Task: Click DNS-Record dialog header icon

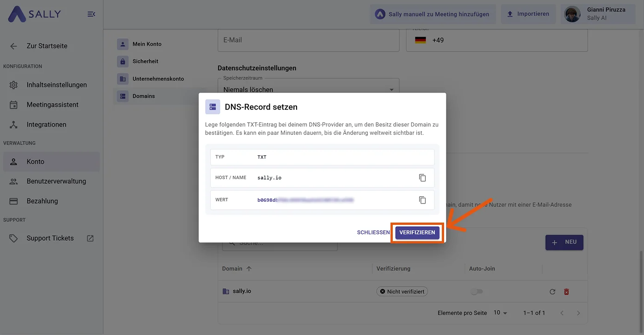Action: pyautogui.click(x=213, y=107)
